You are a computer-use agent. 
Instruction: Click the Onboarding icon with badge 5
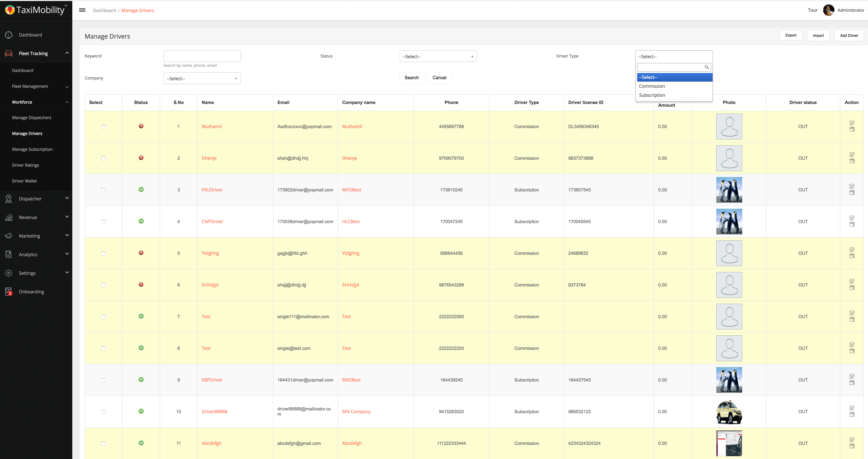point(9,291)
